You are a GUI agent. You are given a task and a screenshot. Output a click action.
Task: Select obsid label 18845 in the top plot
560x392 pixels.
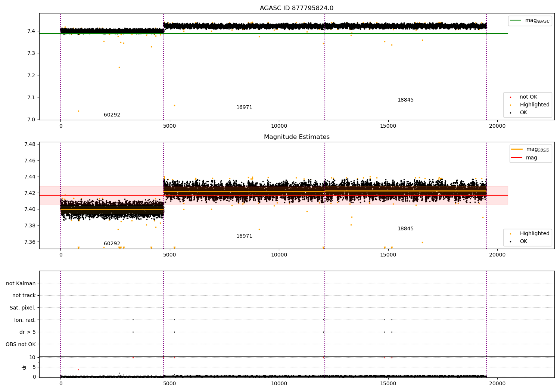click(x=405, y=100)
